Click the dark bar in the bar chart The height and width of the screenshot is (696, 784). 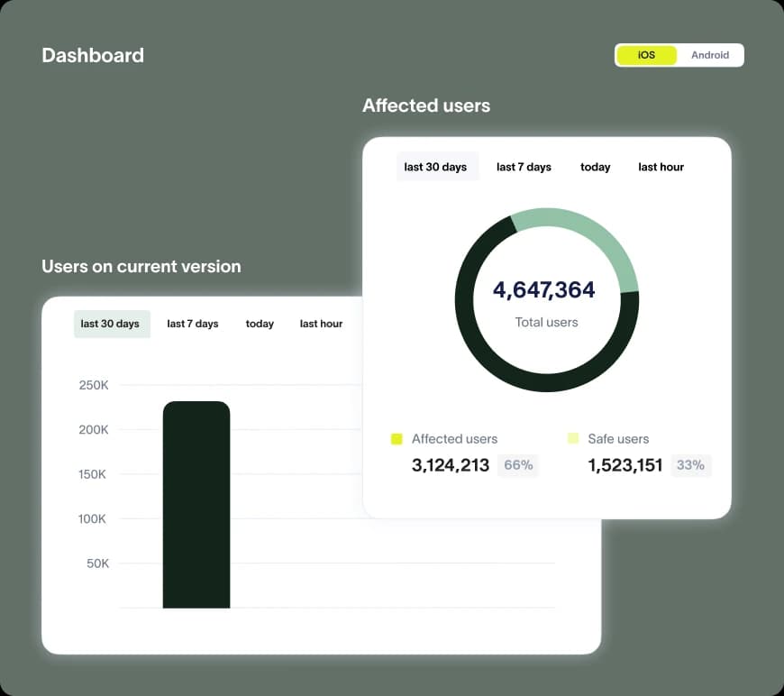click(x=196, y=505)
